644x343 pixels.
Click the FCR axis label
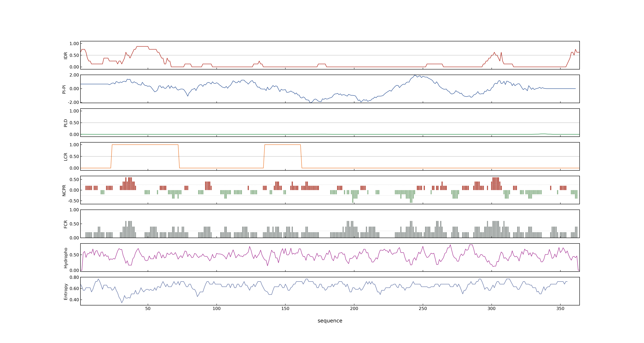[66, 224]
